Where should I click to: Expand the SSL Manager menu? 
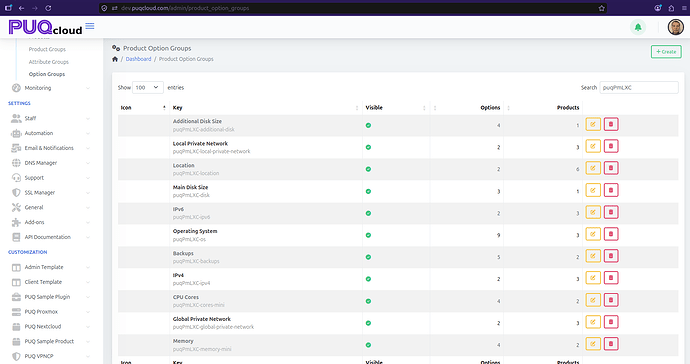51,193
